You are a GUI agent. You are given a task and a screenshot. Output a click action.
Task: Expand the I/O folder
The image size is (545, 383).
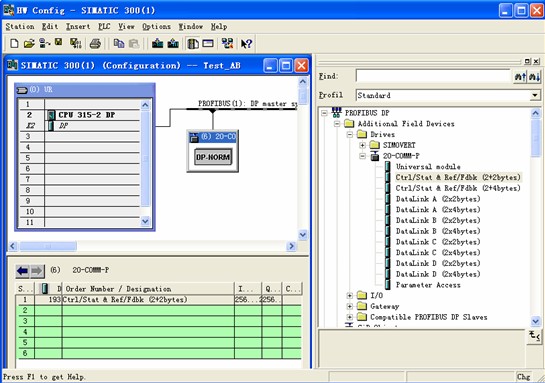pos(350,296)
